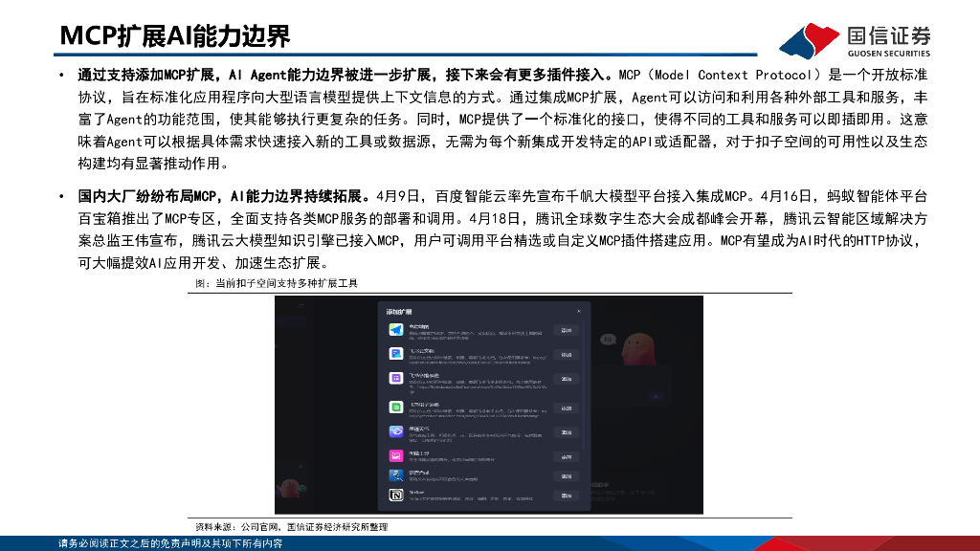Image resolution: width=980 pixels, height=551 pixels.
Task: Click the green Feishu spreadsheet extension icon
Action: 395,408
